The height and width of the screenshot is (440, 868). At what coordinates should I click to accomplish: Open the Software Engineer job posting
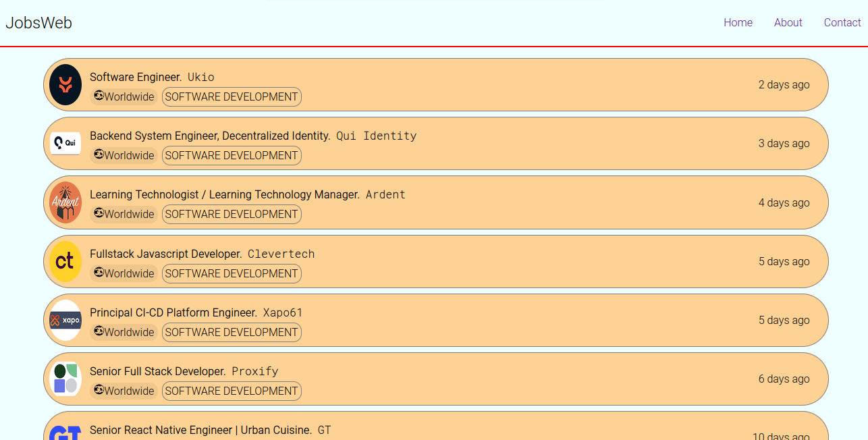coord(136,77)
